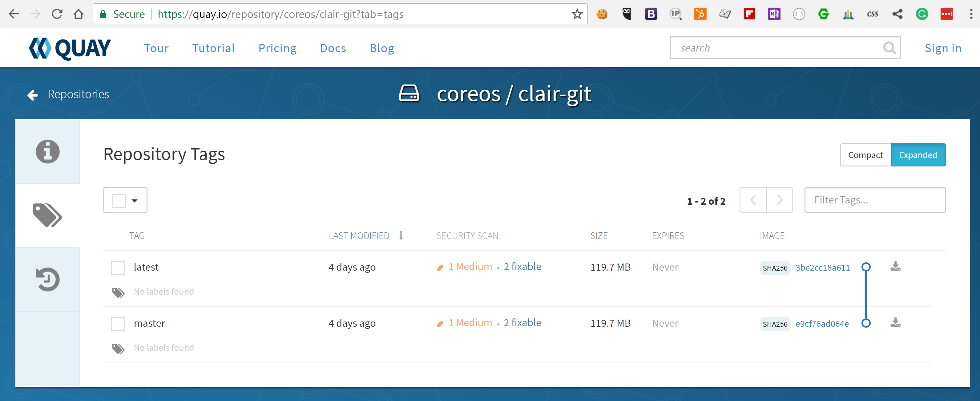Fetch the master tag via its download icon
Screen dimensions: 980x401
896,323
